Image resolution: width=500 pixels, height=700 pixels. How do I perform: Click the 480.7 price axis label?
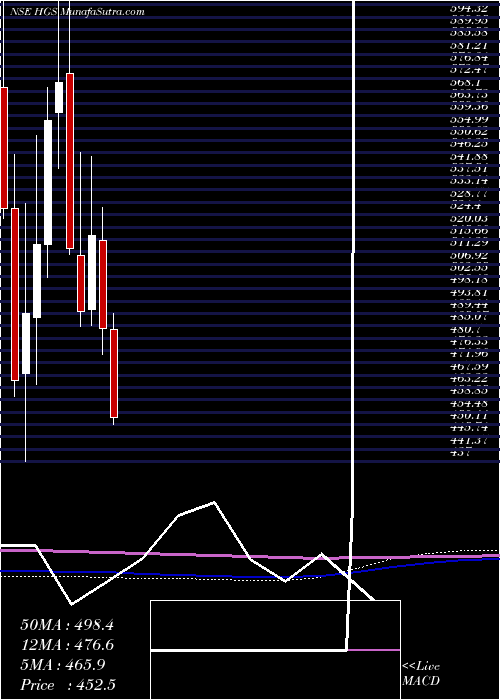[467, 332]
